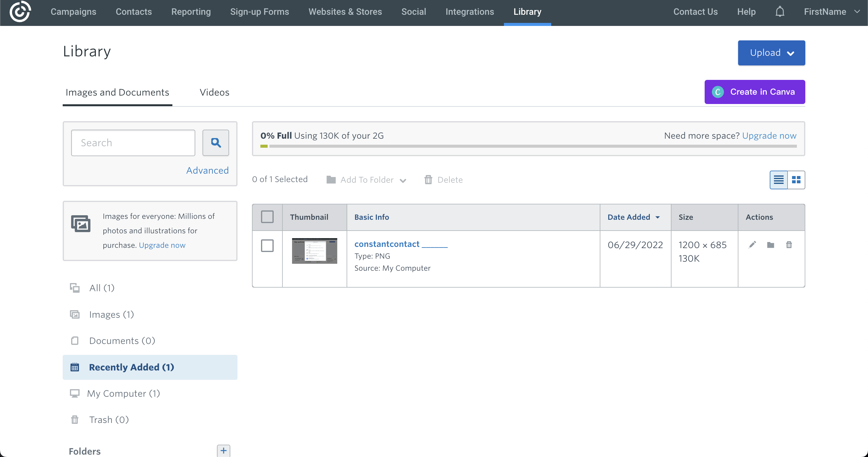868x457 pixels.
Task: Click the move to folder icon in row
Action: point(770,245)
